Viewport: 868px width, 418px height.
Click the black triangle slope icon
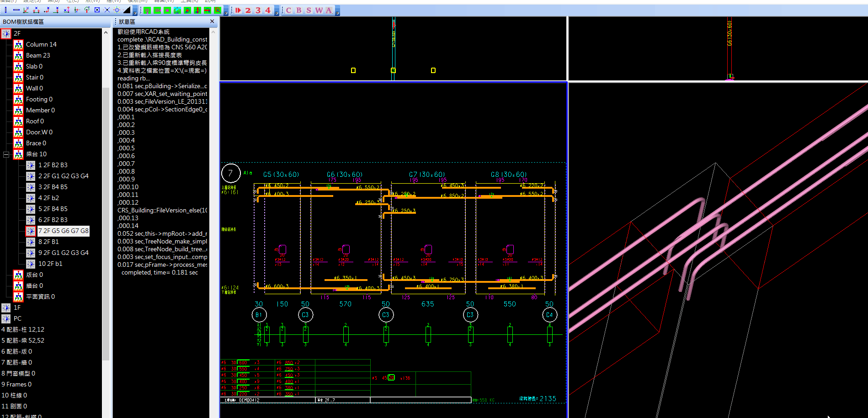tap(127, 10)
